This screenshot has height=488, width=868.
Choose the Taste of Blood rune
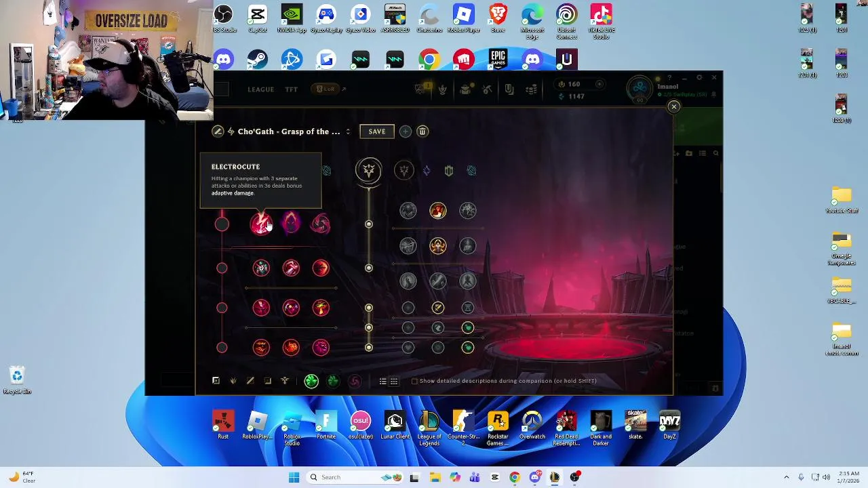291,268
